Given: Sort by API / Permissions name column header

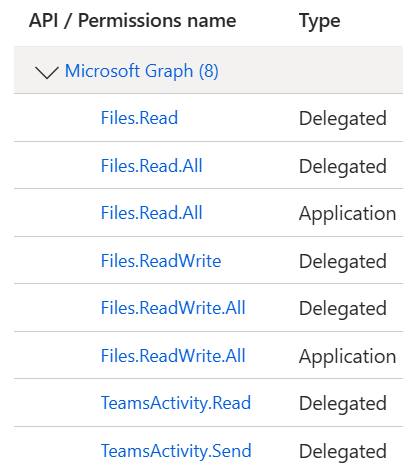Looking at the screenshot, I should (x=133, y=21).
